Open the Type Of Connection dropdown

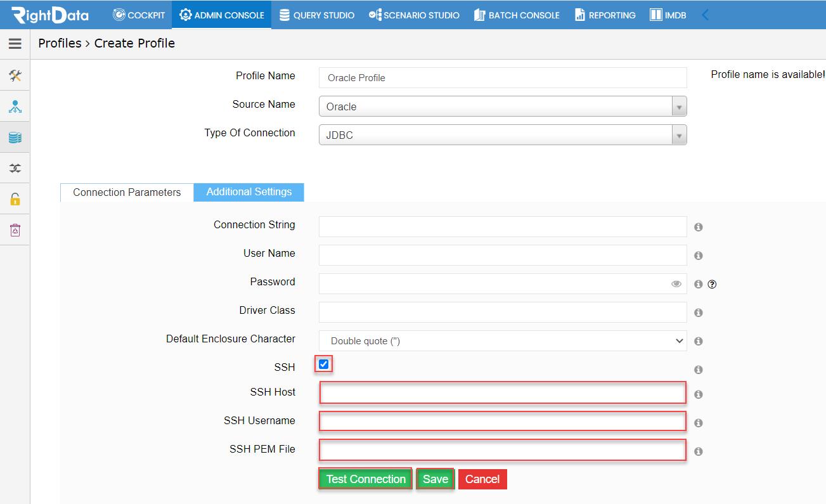click(503, 135)
